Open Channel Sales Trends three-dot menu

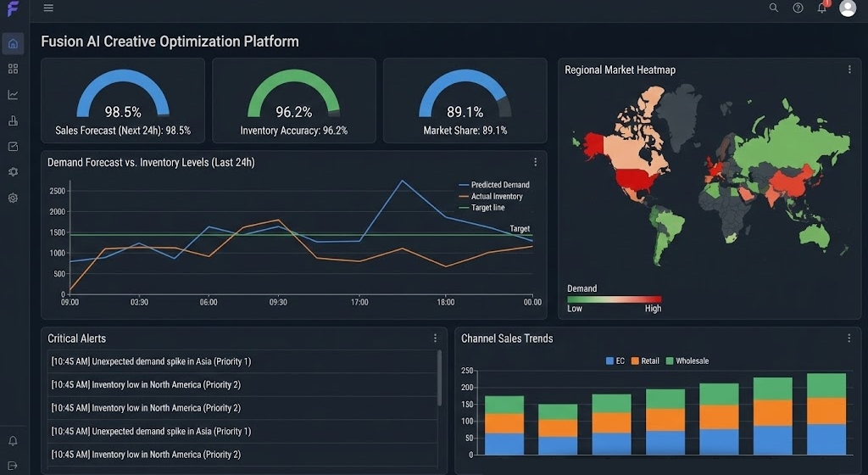coord(849,338)
